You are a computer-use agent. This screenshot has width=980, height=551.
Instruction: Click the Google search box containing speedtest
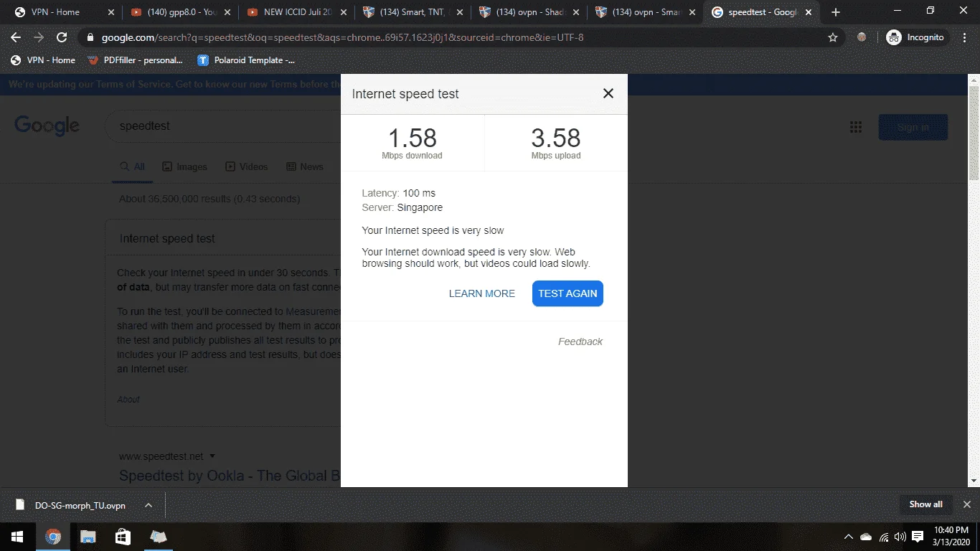[222, 126]
